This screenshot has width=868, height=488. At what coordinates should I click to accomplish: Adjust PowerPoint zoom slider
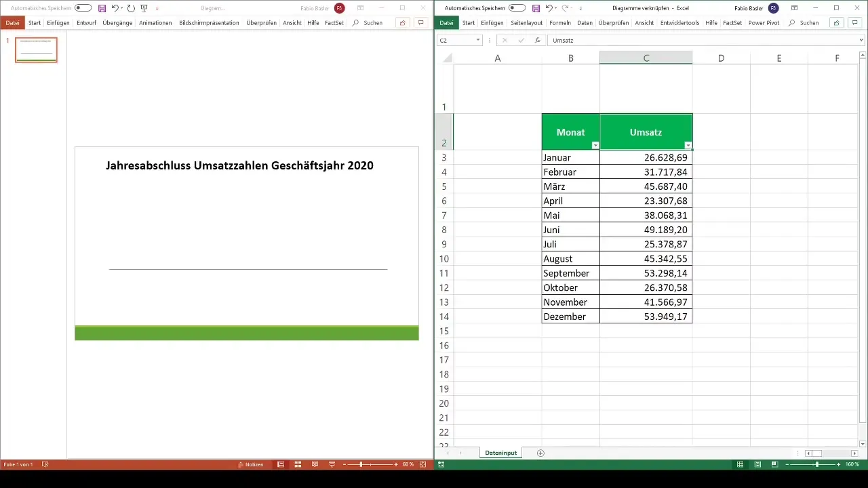pyautogui.click(x=361, y=464)
